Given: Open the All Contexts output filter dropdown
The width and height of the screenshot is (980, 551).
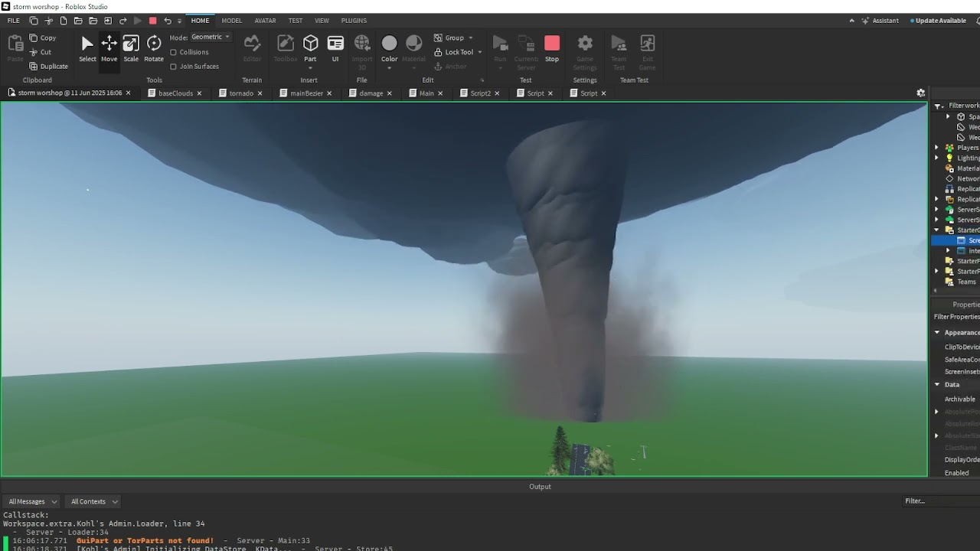Looking at the screenshot, I should [x=93, y=501].
